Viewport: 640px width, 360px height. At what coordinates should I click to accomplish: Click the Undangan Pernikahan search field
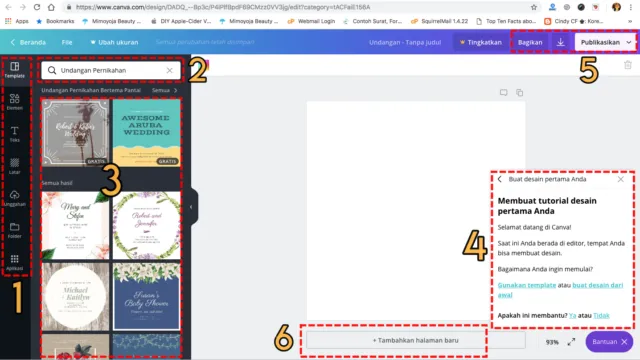[111, 70]
